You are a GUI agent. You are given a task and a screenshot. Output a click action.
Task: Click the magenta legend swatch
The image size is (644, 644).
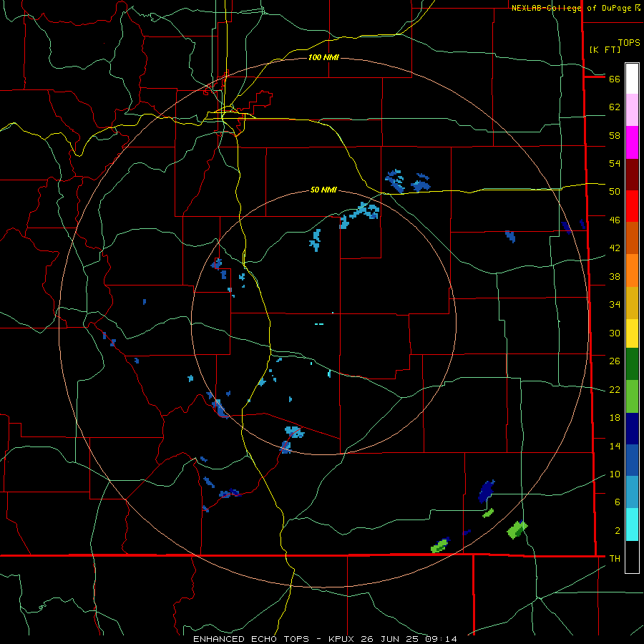coord(632,142)
